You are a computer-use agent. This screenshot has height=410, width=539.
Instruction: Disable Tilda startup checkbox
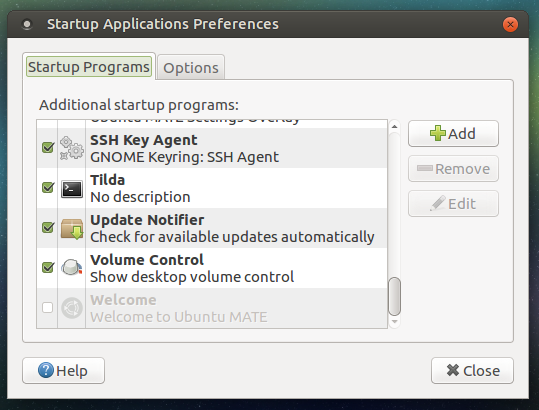48,188
